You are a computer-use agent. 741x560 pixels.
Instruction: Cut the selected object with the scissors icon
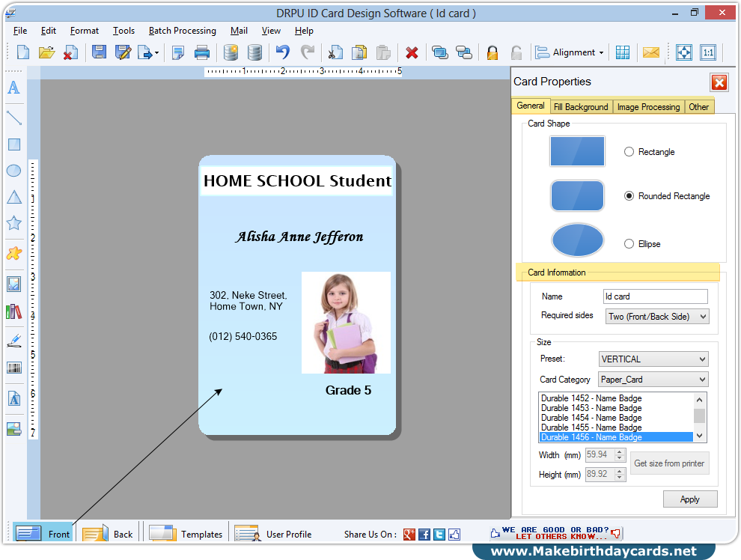pyautogui.click(x=335, y=52)
